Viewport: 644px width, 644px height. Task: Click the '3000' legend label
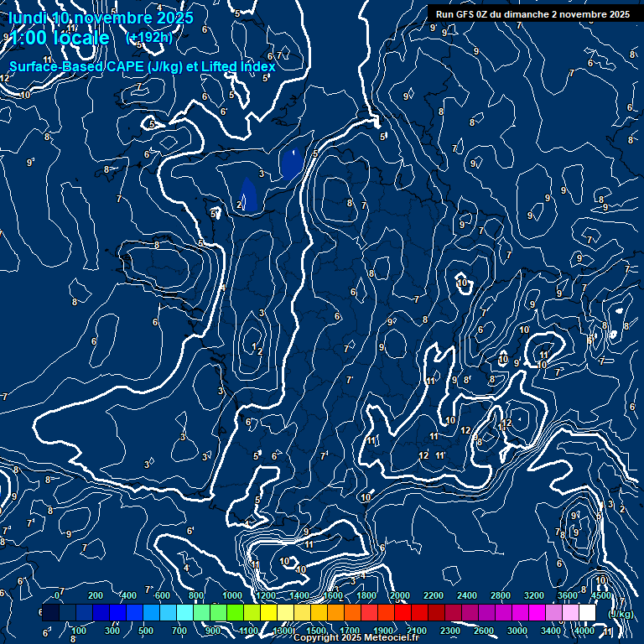pos(517,631)
